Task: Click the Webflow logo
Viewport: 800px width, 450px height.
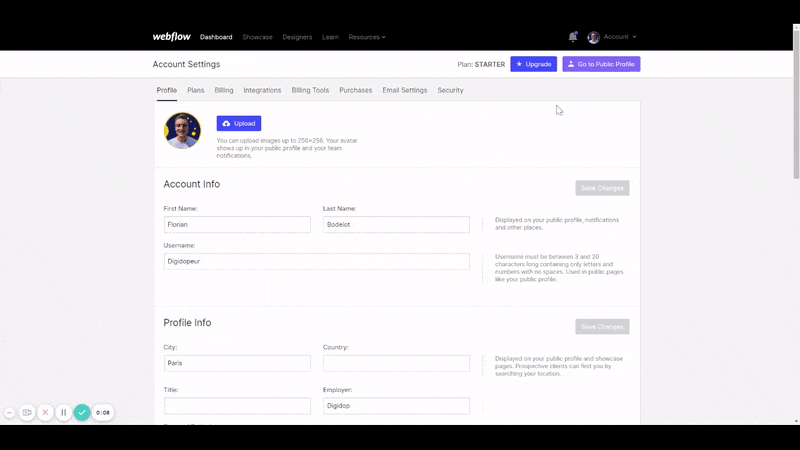Action: [x=171, y=37]
